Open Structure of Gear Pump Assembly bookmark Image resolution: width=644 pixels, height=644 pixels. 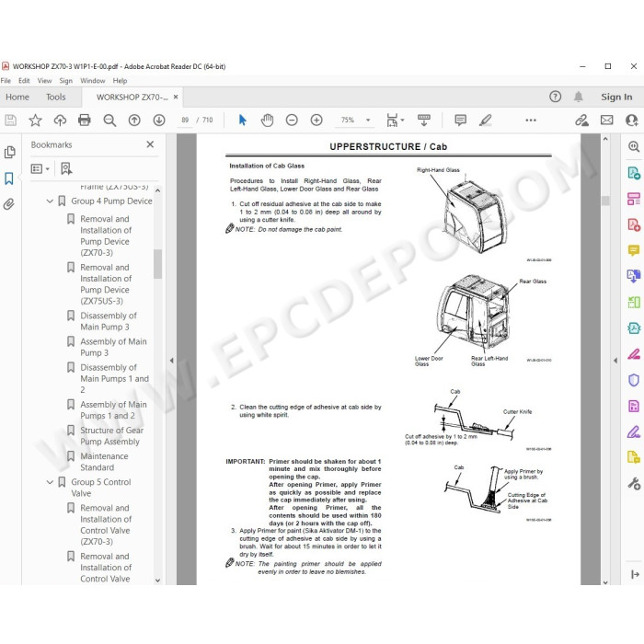[111, 436]
